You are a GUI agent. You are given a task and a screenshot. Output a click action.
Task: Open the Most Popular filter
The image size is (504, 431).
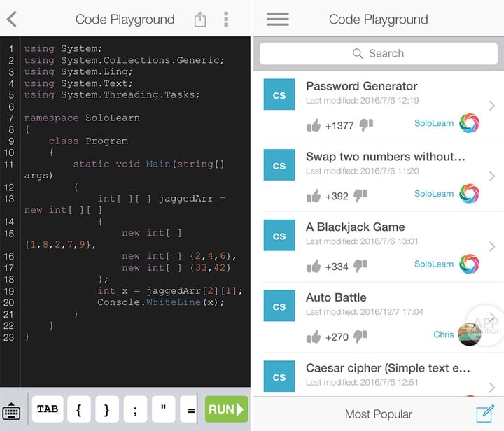[x=378, y=414]
